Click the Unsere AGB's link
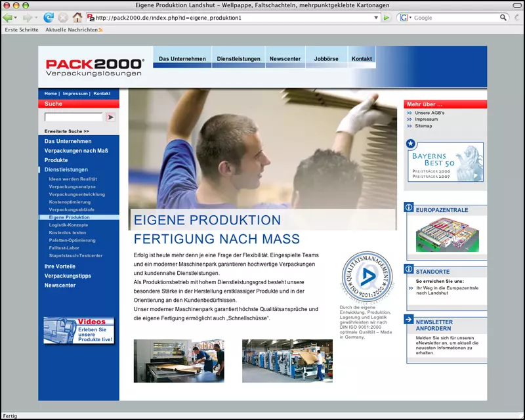 pyautogui.click(x=429, y=113)
